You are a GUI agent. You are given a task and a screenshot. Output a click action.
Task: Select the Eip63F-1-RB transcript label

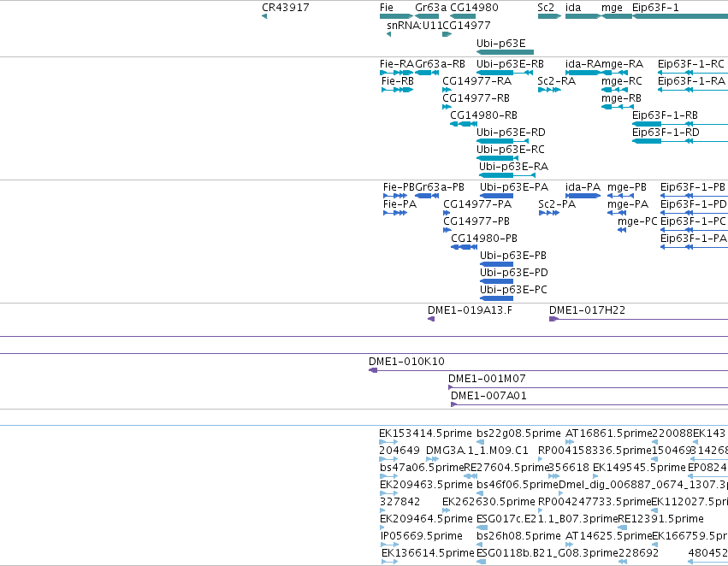[665, 115]
